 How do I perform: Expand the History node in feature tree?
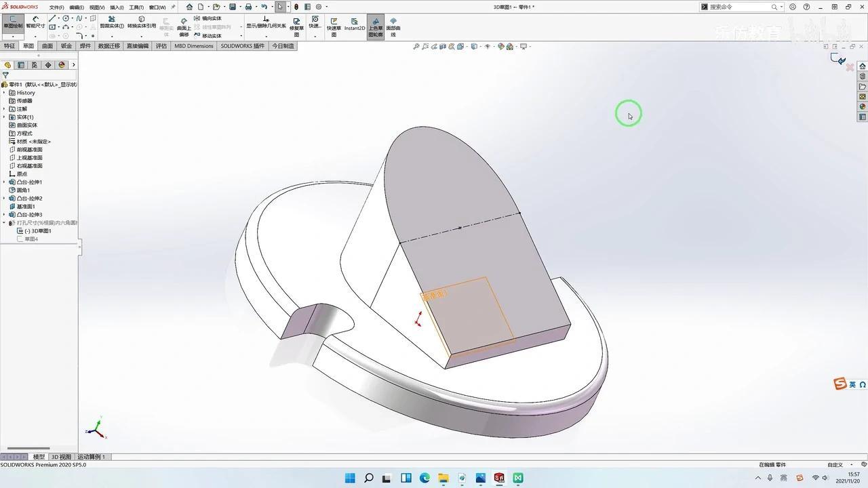coord(5,93)
